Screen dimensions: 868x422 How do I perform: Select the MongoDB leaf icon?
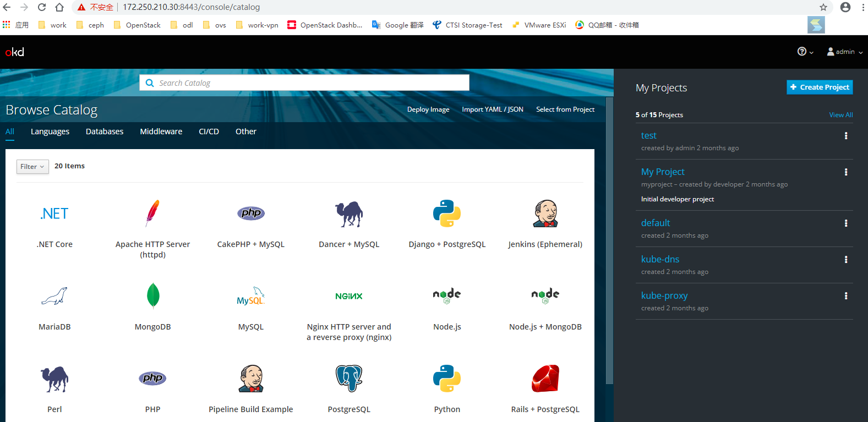pos(153,296)
